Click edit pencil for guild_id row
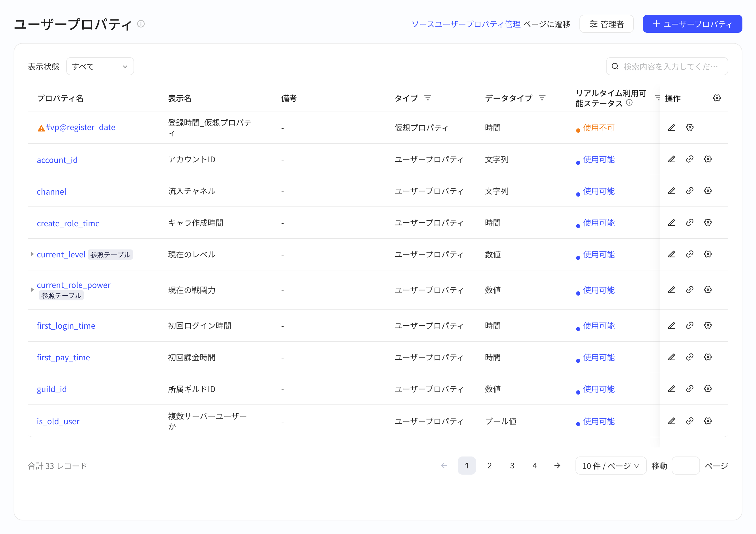Image resolution: width=756 pixels, height=534 pixels. 671,389
